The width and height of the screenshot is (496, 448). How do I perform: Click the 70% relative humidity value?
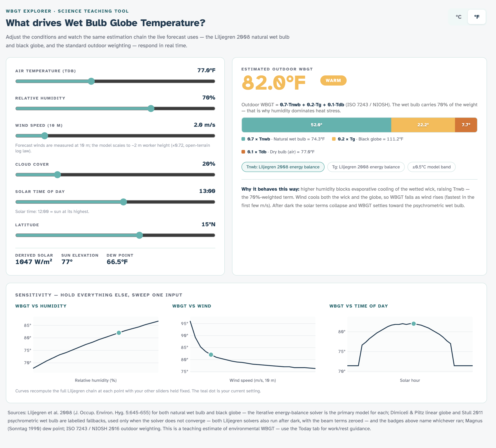tap(209, 98)
